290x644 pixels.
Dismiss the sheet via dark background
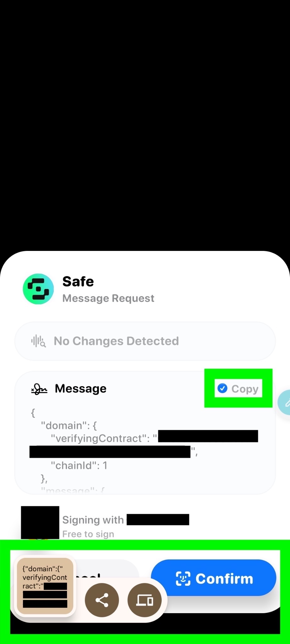[x=145, y=126]
